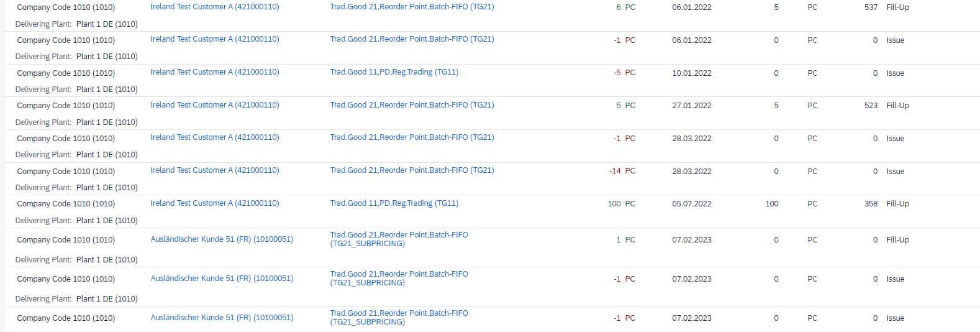Select the 358 Fill-Up cell
Screen dimensions: 980x332
tap(886, 204)
